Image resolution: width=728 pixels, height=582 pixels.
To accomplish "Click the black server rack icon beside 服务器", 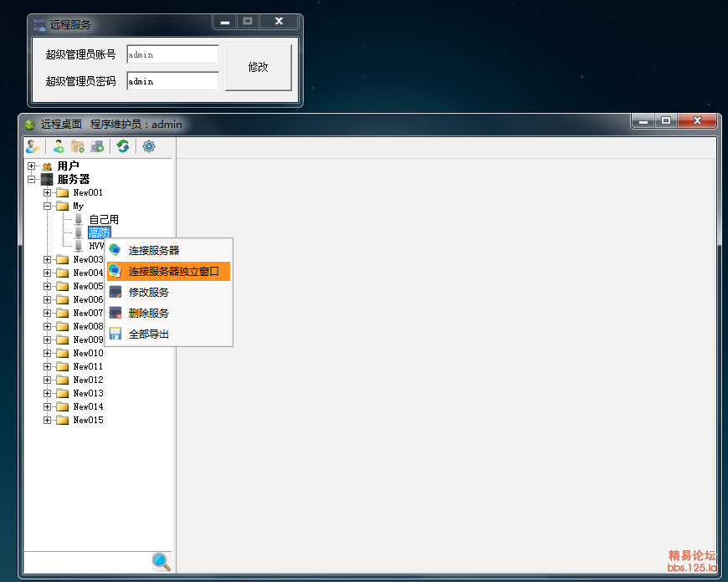I will pyautogui.click(x=47, y=179).
